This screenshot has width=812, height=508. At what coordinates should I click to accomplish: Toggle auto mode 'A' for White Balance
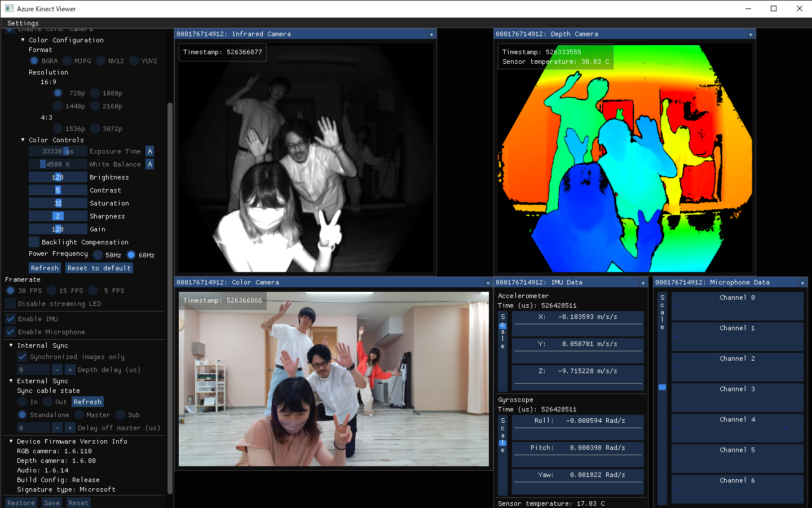[149, 164]
